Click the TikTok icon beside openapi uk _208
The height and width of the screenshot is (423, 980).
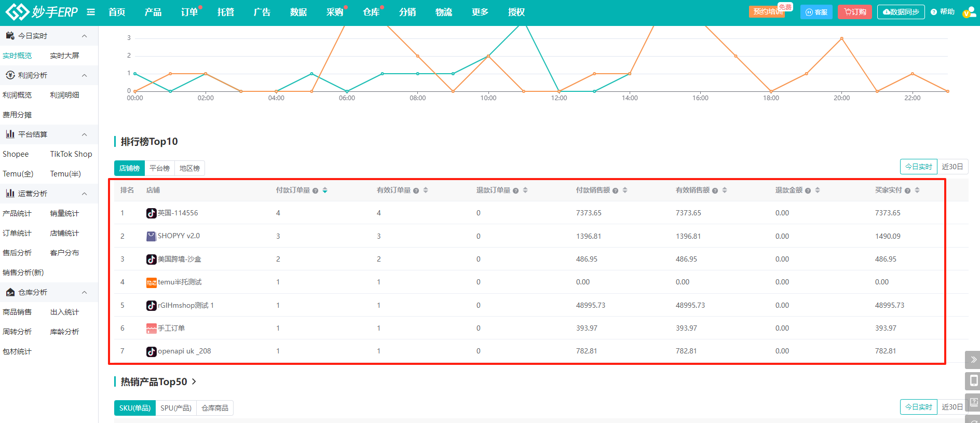click(151, 351)
